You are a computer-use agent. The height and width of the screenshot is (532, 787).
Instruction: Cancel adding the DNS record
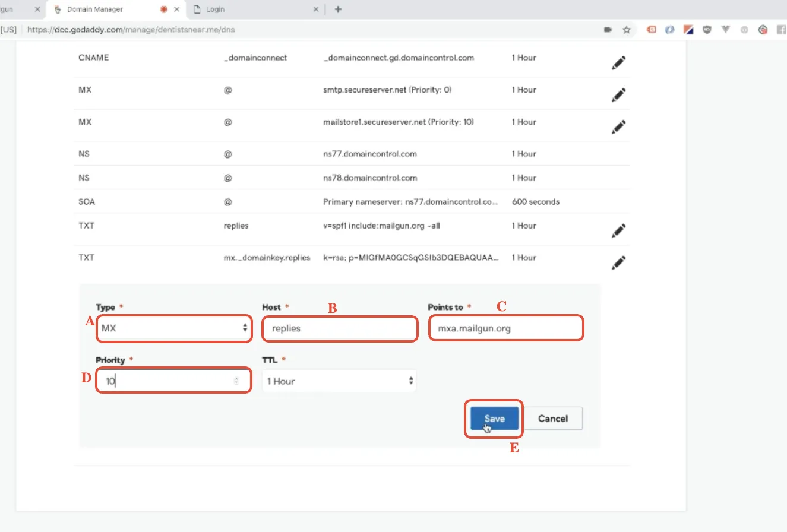(553, 418)
